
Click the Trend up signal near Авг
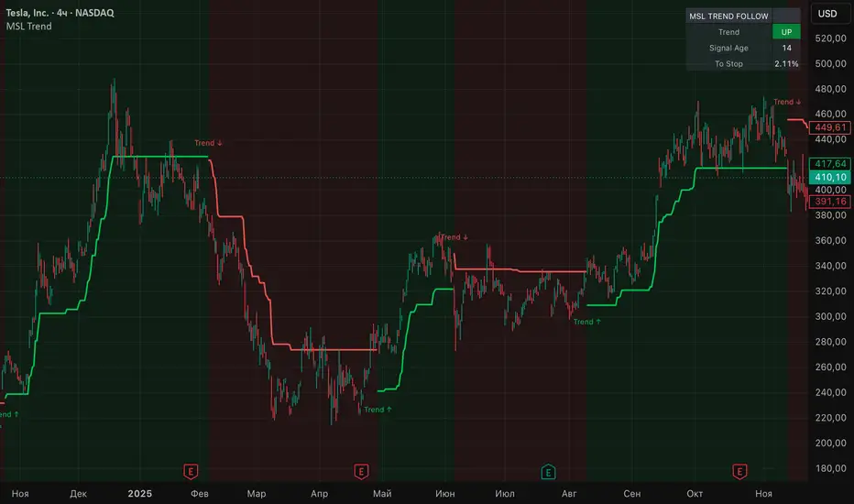pos(587,322)
